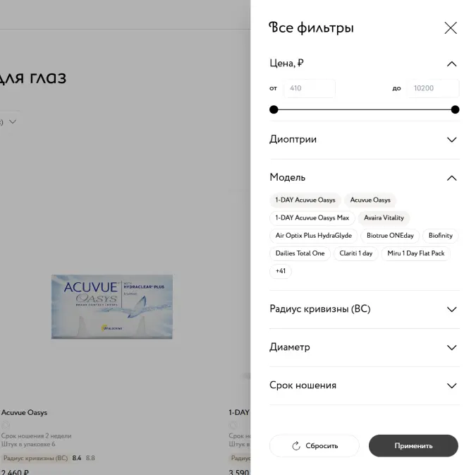
Task: Toggle the 1-DAY Acuvue Oasys model chip
Action: coord(305,200)
